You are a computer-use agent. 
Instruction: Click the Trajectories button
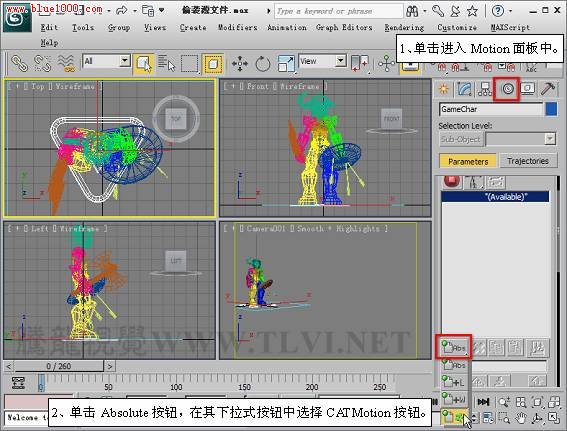528,161
